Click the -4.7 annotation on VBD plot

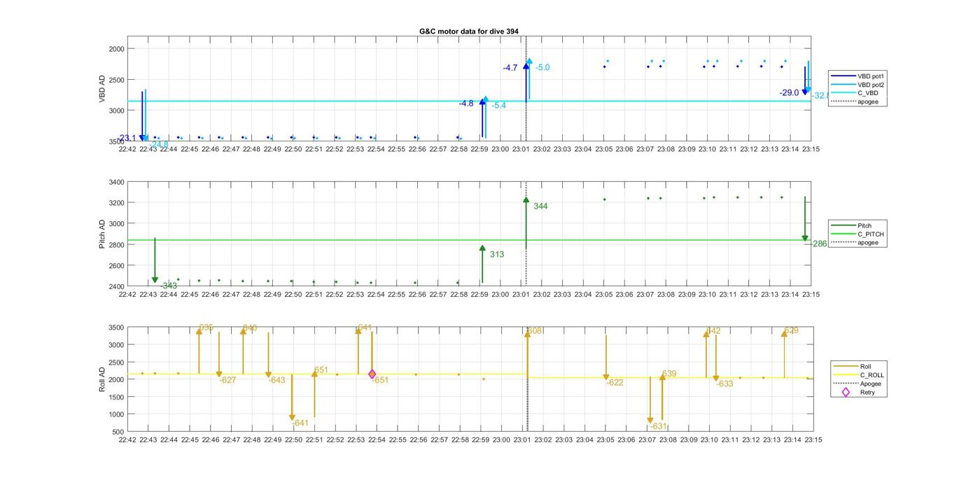tap(510, 68)
